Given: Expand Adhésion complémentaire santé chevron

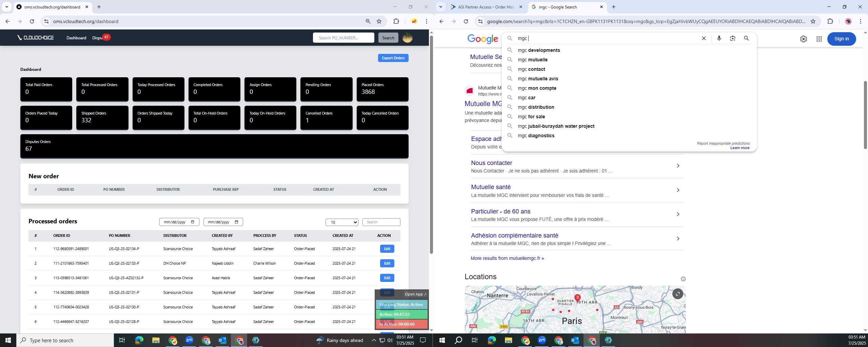Looking at the screenshot, I should click(678, 239).
